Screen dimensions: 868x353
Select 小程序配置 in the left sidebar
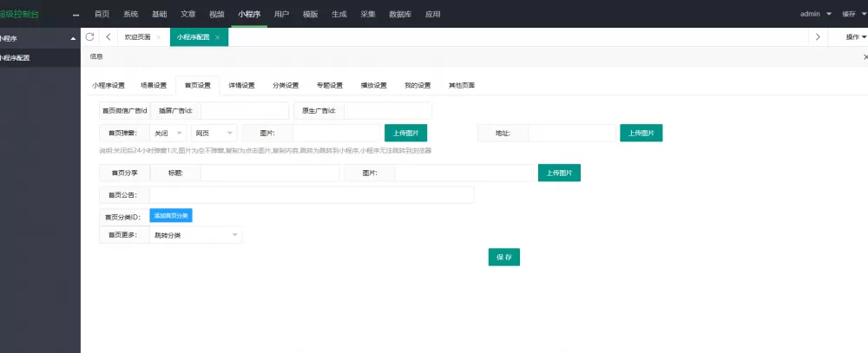click(x=15, y=58)
